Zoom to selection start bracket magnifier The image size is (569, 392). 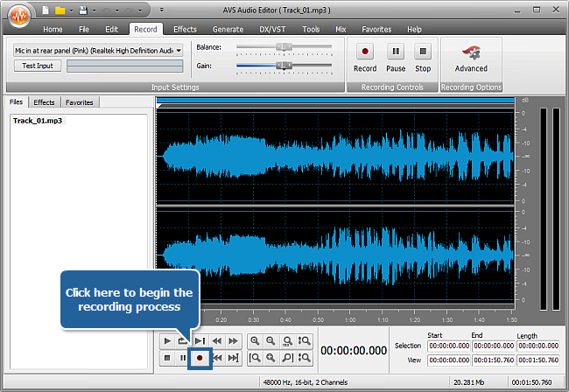point(255,358)
